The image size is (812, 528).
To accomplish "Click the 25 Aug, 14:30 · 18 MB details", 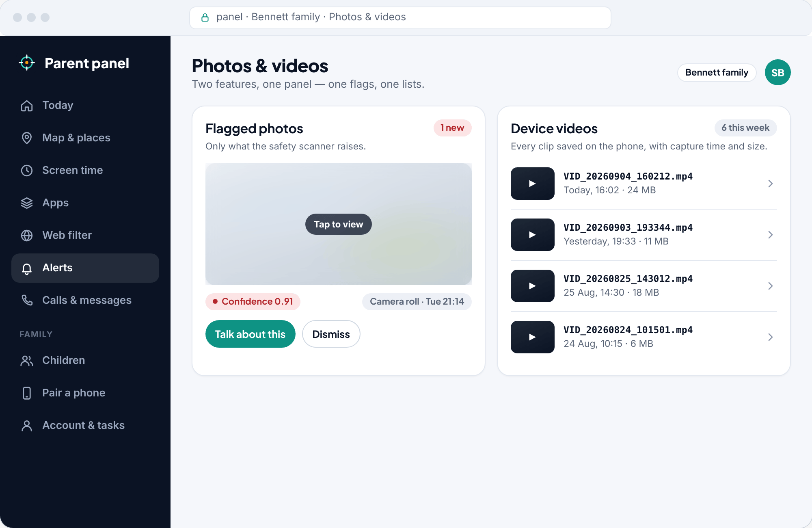I will coord(611,292).
